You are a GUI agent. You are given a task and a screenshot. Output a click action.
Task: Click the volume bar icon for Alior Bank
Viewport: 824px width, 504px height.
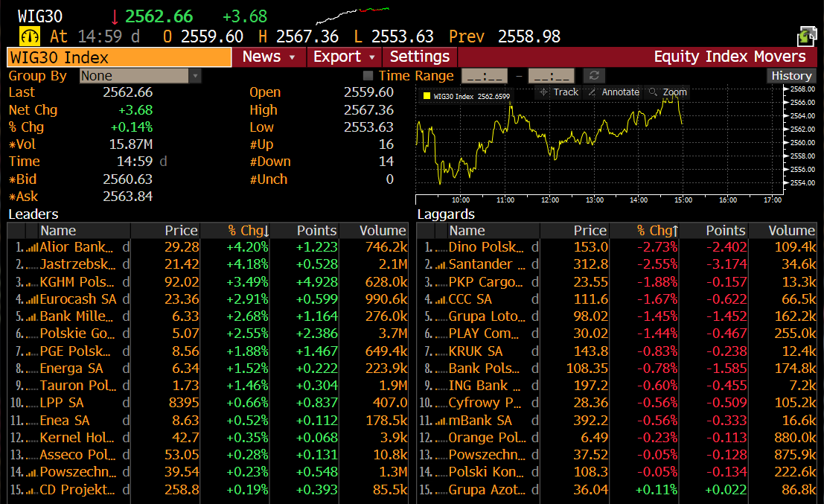[32, 247]
